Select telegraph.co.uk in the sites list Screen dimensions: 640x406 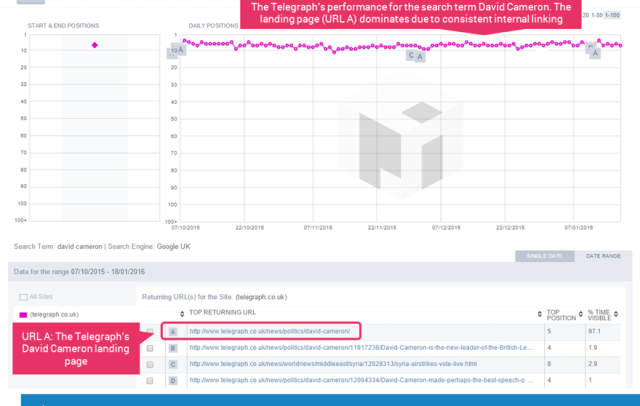54,315
